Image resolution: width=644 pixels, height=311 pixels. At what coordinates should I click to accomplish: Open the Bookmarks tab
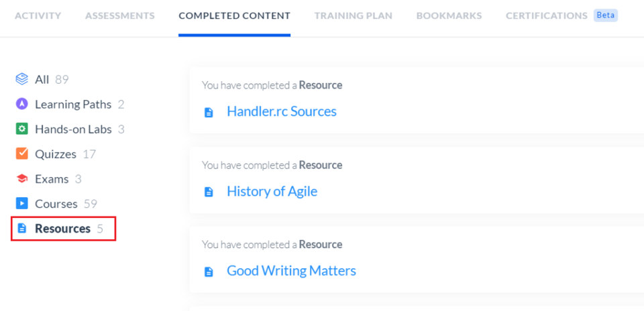(x=449, y=16)
